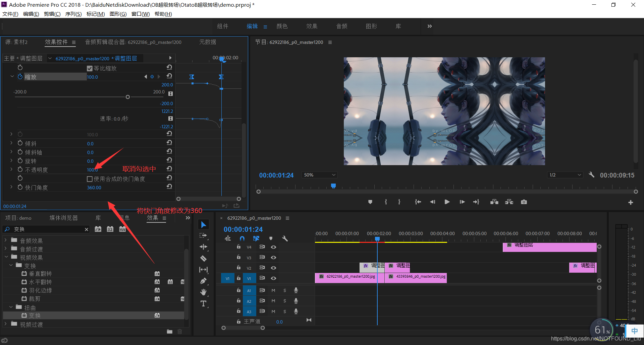
Task: Switch to the 音频 workspace
Action: coord(342,26)
